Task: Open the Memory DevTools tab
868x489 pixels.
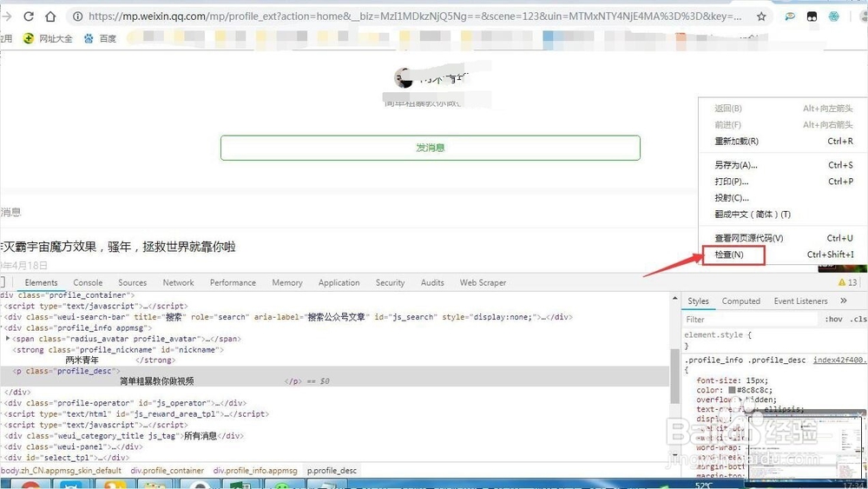Action: pyautogui.click(x=286, y=282)
